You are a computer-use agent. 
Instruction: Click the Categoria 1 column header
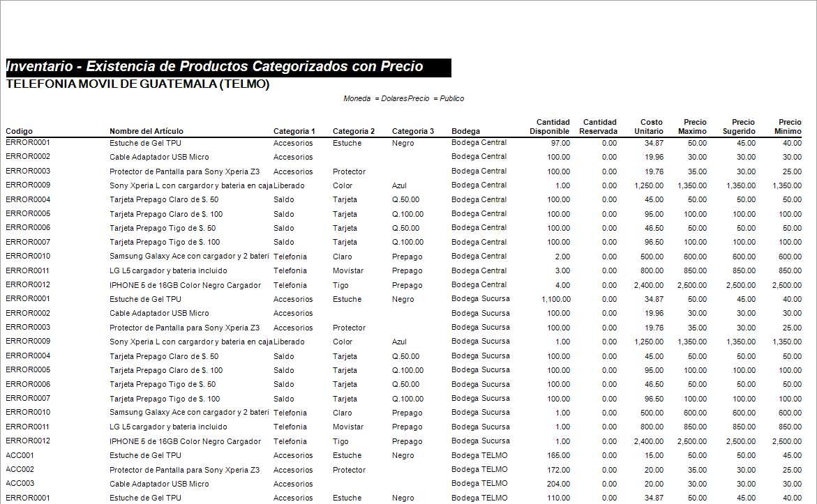pos(294,131)
